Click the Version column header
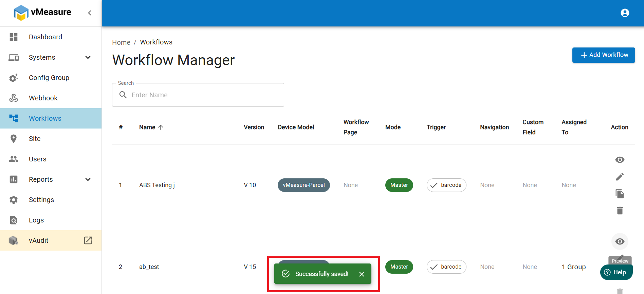This screenshot has height=294, width=644. coord(254,127)
